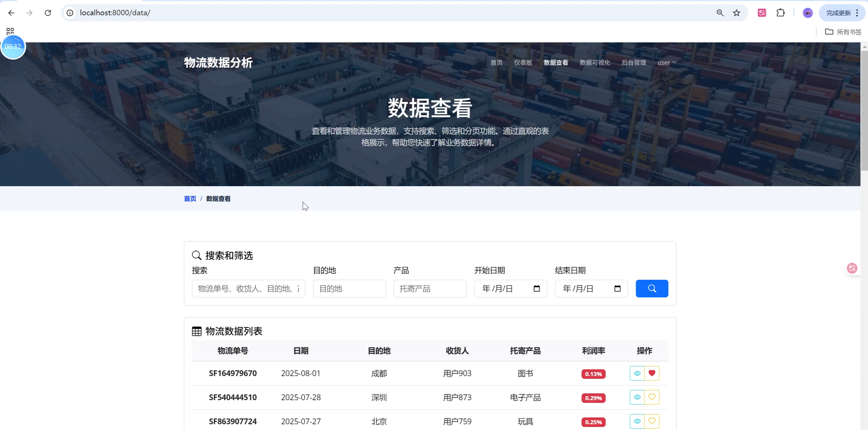This screenshot has height=430, width=868.
Task: View details for SF540444510 via eye icon
Action: (x=637, y=397)
